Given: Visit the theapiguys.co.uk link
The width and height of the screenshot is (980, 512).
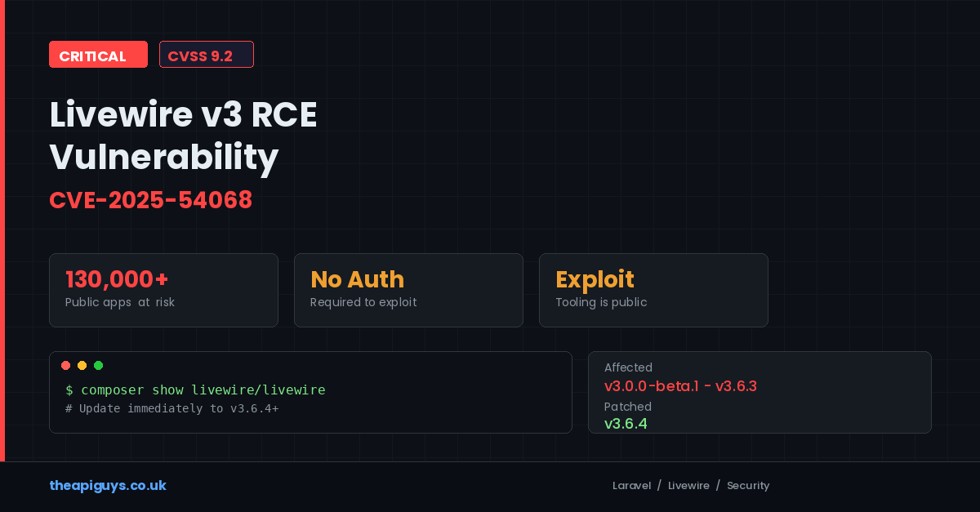Looking at the screenshot, I should 108,485.
